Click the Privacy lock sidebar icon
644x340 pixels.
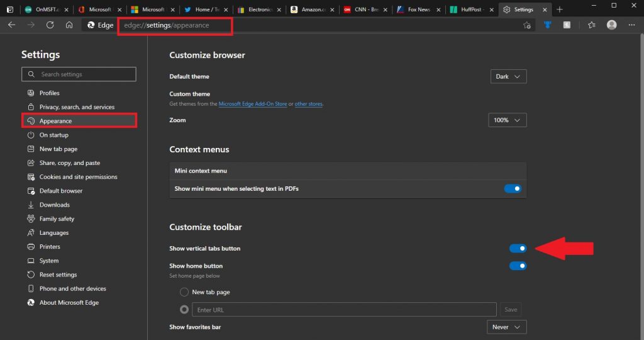(x=31, y=107)
